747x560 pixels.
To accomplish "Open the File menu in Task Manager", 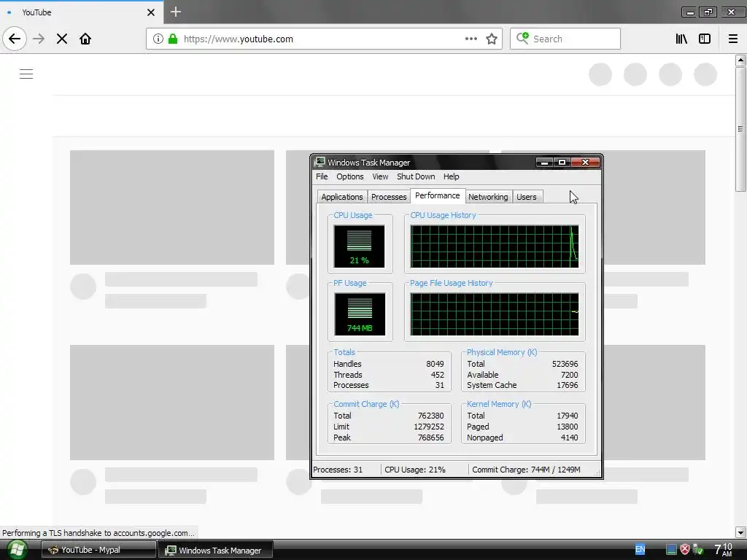I will point(322,176).
